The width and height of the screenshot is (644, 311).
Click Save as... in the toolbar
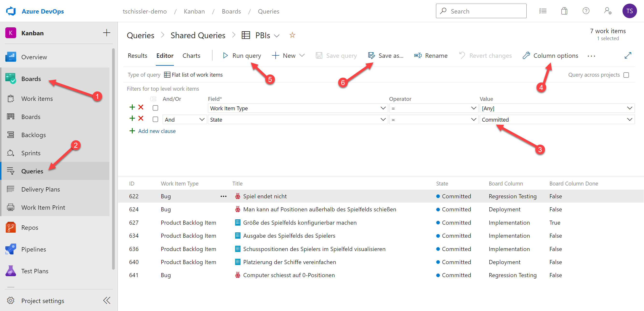(386, 56)
